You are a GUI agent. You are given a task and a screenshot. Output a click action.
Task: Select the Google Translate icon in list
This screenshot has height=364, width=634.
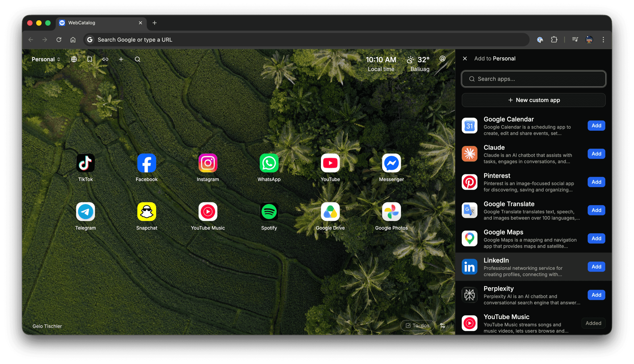[469, 211]
